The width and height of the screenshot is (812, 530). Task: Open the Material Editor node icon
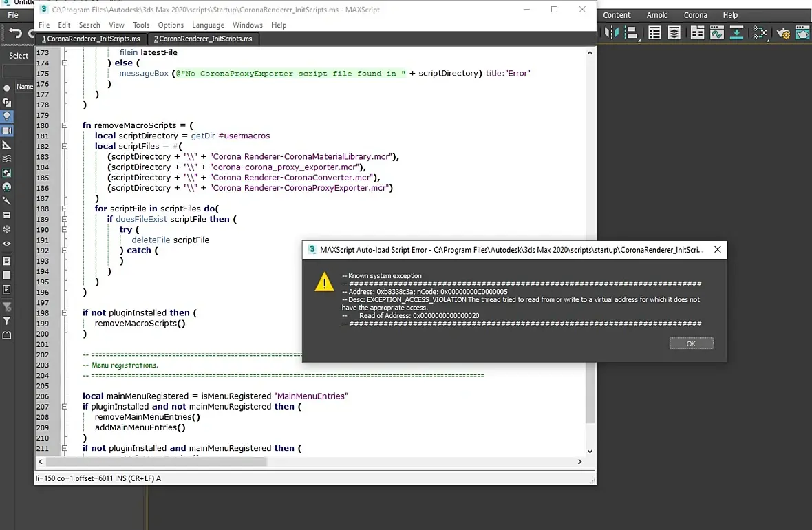point(760,33)
